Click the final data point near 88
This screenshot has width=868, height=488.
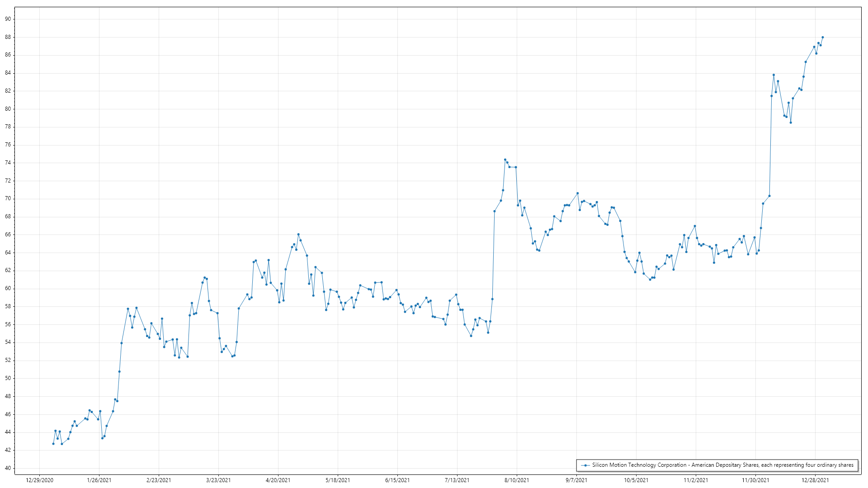[822, 38]
